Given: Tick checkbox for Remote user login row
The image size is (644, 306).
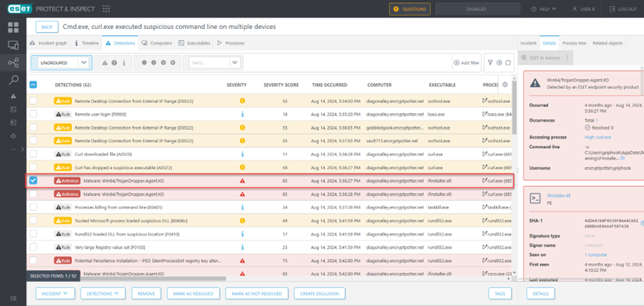Looking at the screenshot, I should click(x=33, y=114).
